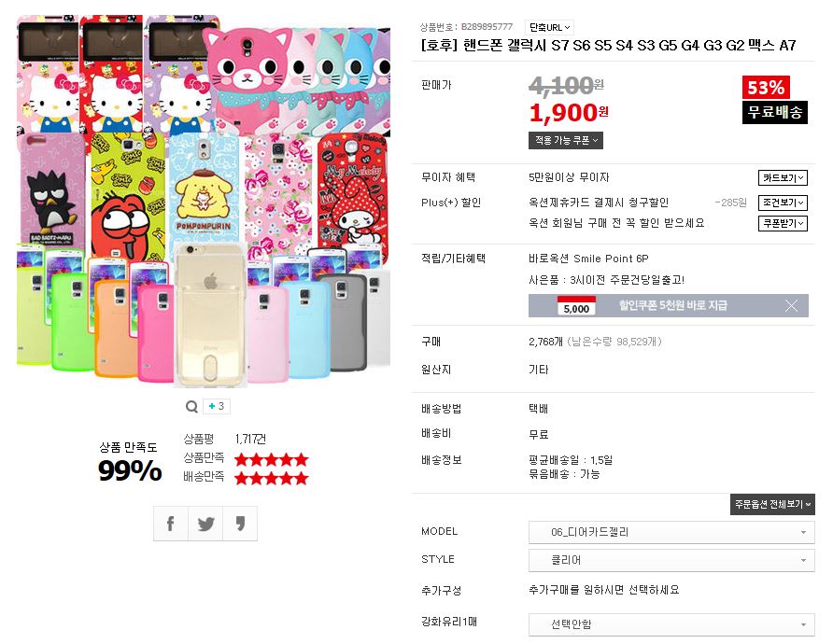This screenshot has width=833, height=644.
Task: Click the quotation mark share icon
Action: tap(240, 524)
